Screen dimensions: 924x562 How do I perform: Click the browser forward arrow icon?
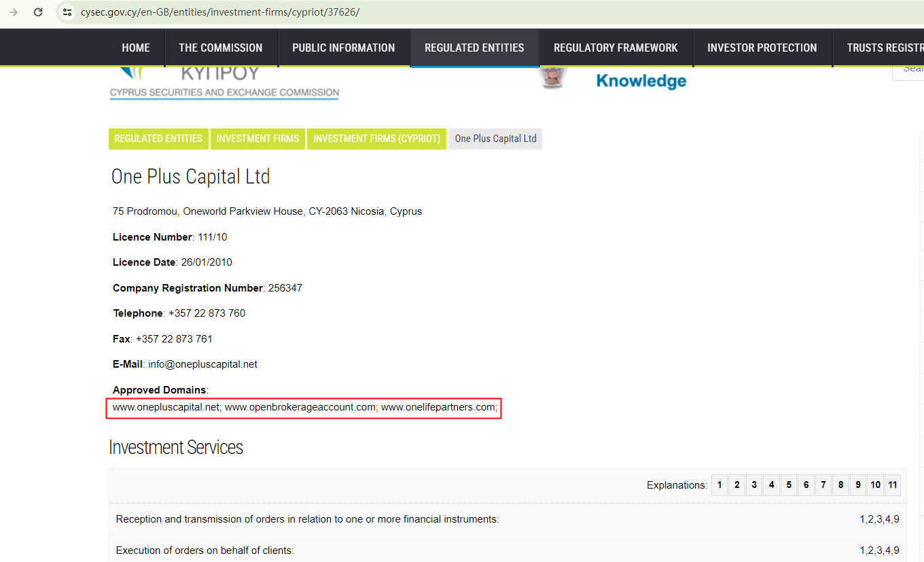pyautogui.click(x=14, y=12)
